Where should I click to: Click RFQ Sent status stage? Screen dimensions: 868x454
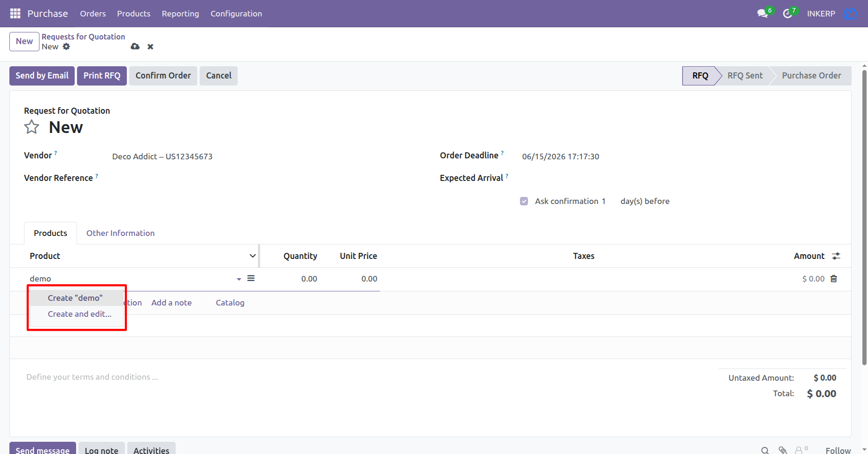pyautogui.click(x=745, y=76)
